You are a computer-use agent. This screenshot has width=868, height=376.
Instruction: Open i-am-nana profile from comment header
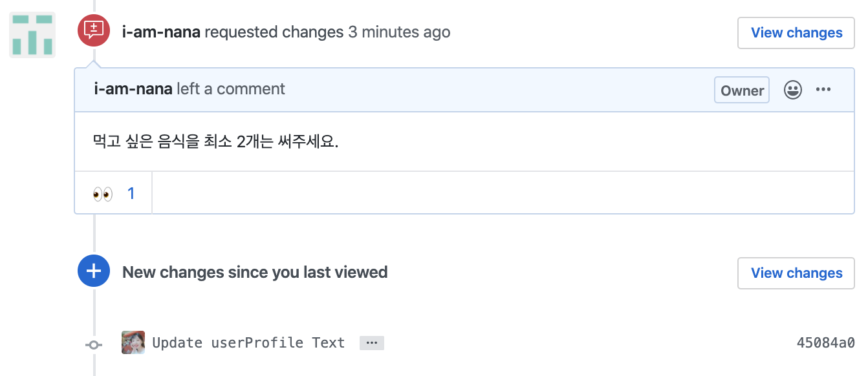pyautogui.click(x=133, y=89)
